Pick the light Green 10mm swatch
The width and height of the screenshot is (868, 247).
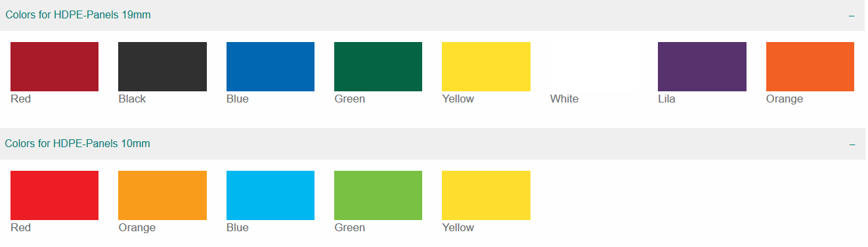point(378,195)
